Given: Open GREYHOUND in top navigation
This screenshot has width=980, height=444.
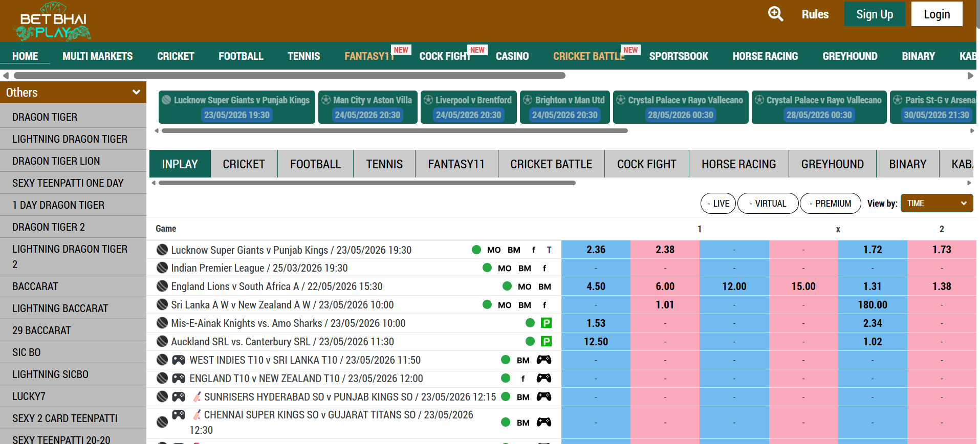Looking at the screenshot, I should tap(850, 56).
